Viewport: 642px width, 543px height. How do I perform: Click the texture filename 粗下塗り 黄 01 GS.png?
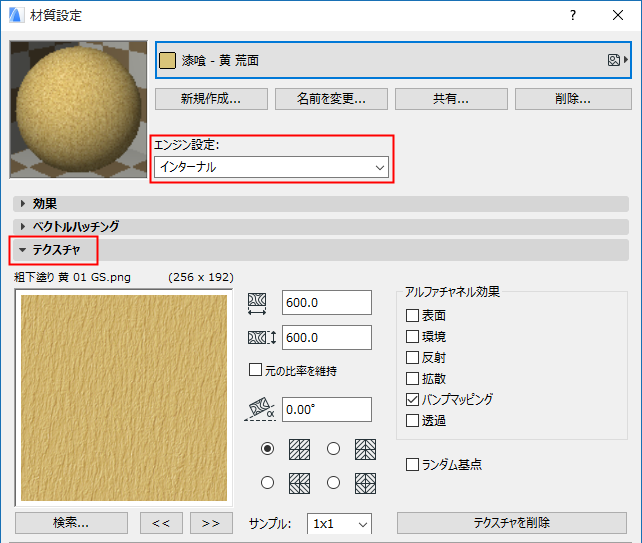coord(72,277)
